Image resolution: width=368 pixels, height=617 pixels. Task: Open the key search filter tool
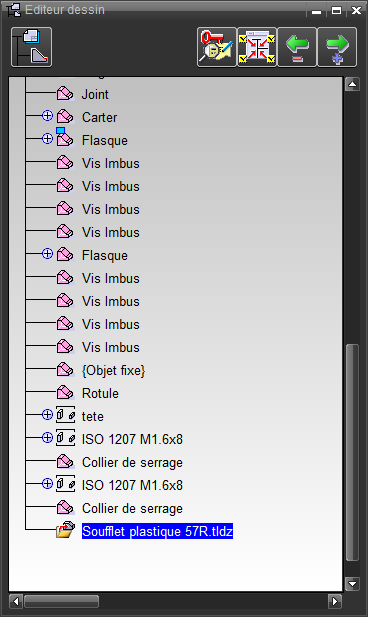217,47
